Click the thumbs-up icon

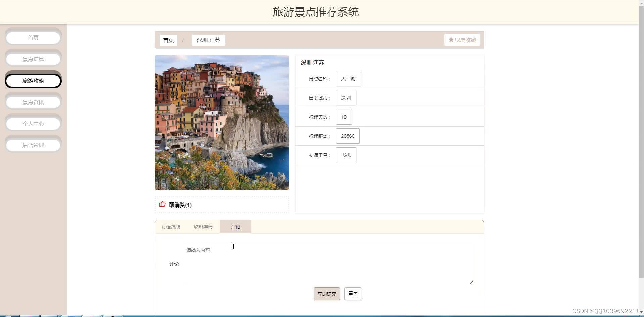pos(162,204)
